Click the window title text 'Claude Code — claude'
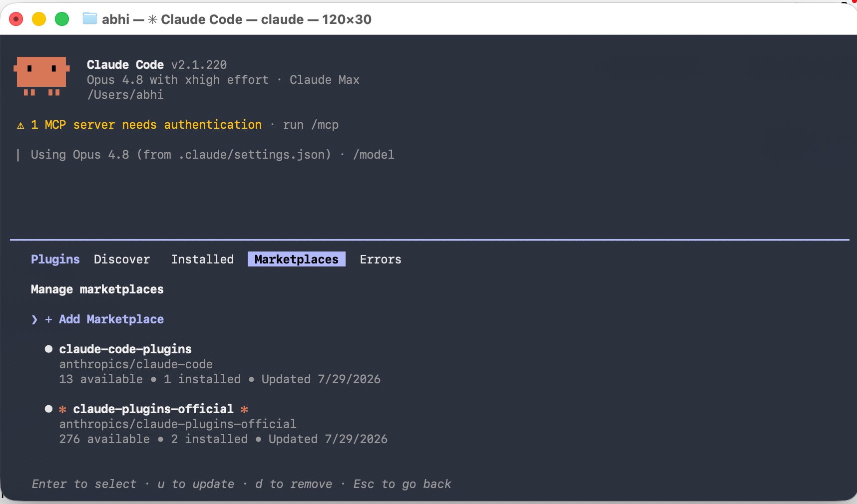857x504 pixels. point(232,19)
